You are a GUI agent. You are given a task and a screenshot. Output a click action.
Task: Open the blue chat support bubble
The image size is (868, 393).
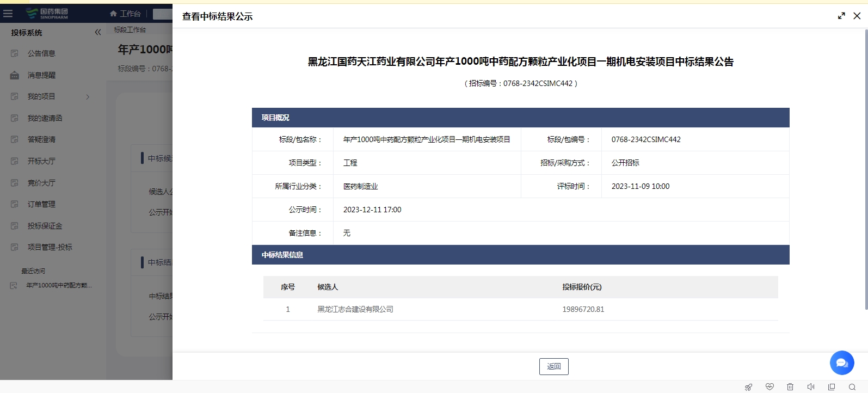(x=842, y=363)
